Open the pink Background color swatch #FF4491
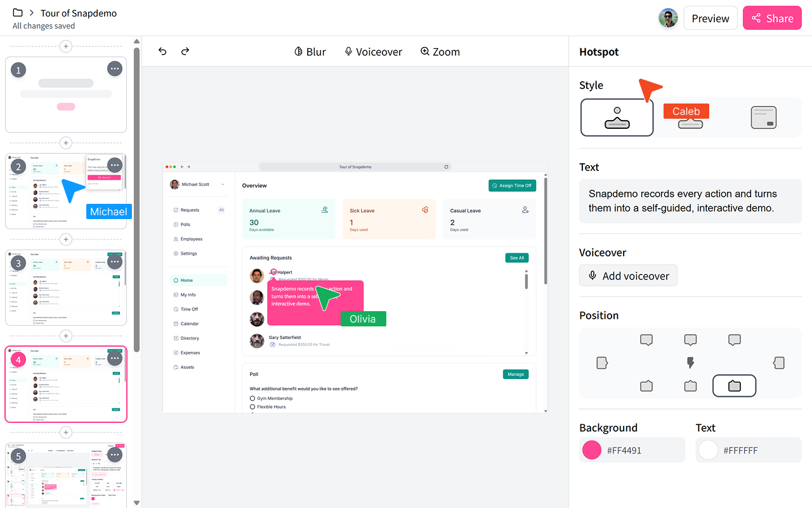Image resolution: width=812 pixels, height=508 pixels. point(590,450)
